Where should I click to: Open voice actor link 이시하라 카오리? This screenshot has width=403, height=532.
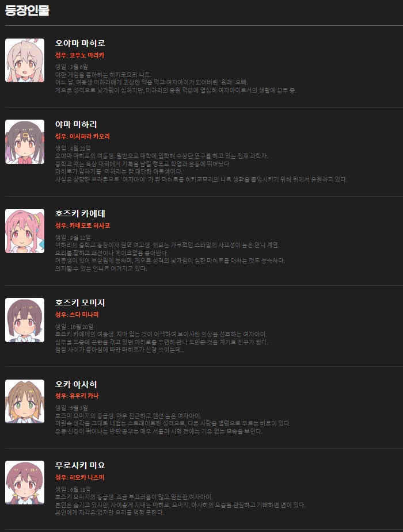point(90,136)
